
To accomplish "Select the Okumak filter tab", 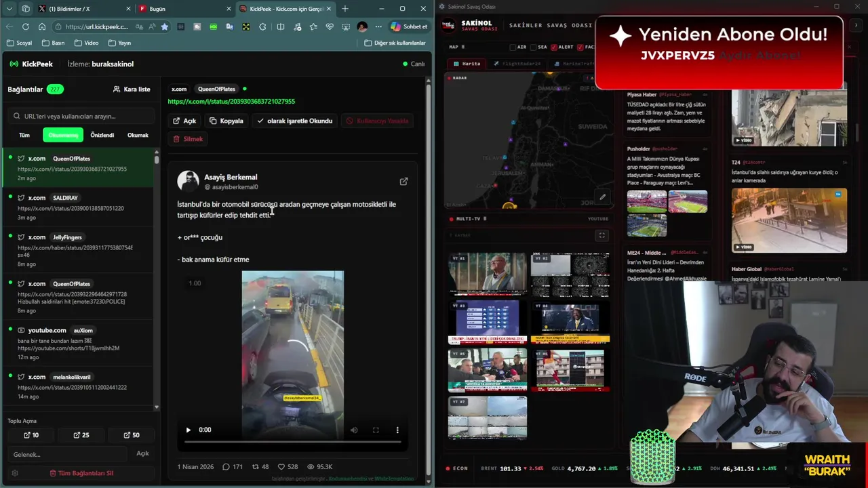I will (138, 135).
